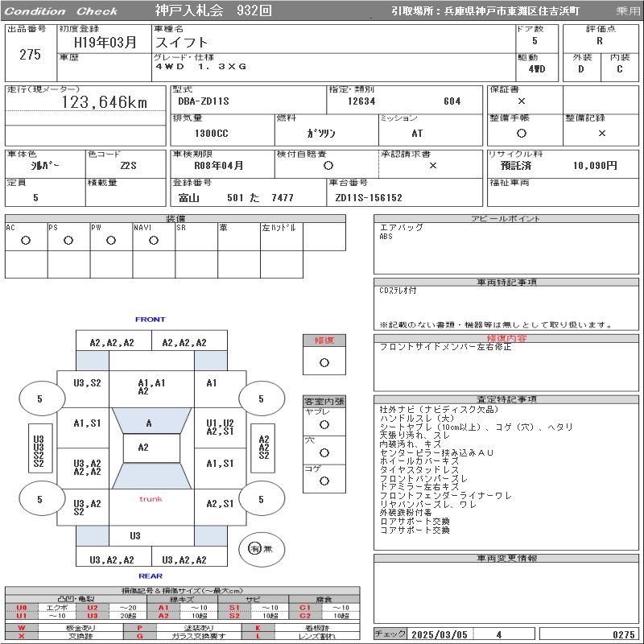Select the side sill box marked U3 U3 S2 S2
Image resolution: width=644 pixels, height=644 pixels.
click(x=39, y=452)
